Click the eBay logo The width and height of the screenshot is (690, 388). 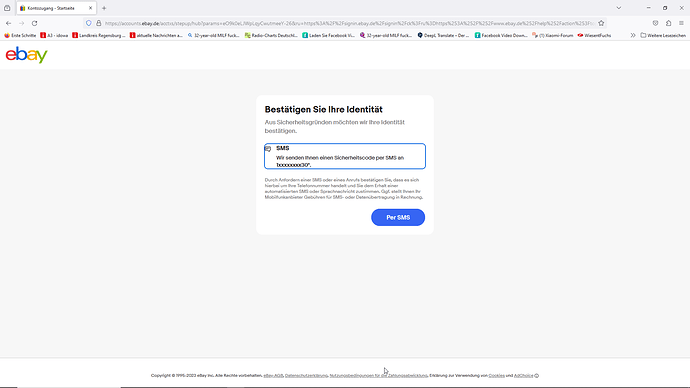click(26, 55)
